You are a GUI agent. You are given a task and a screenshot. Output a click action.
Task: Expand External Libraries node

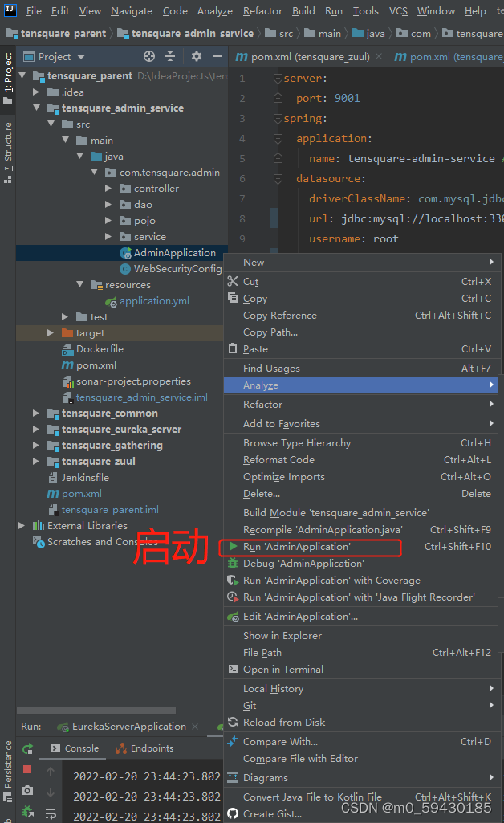coord(22,525)
